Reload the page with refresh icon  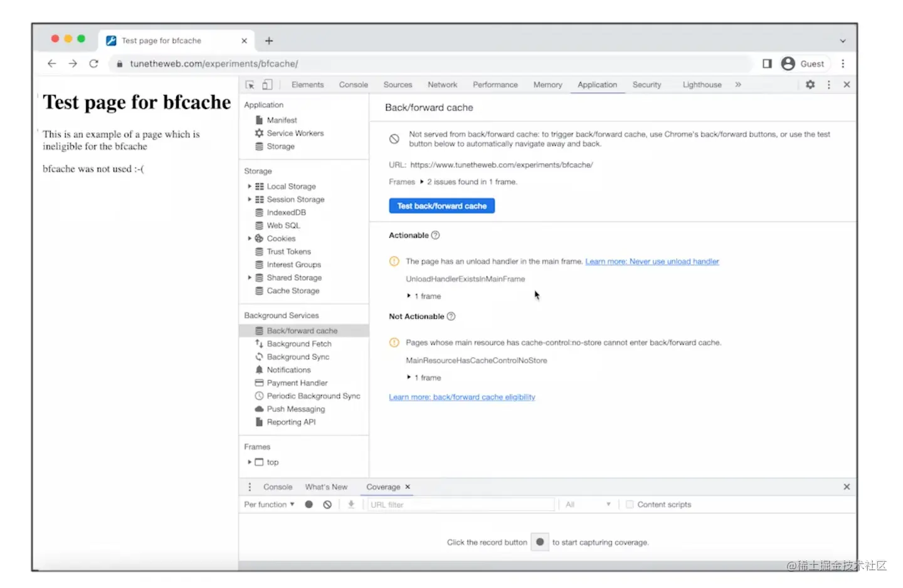point(93,63)
